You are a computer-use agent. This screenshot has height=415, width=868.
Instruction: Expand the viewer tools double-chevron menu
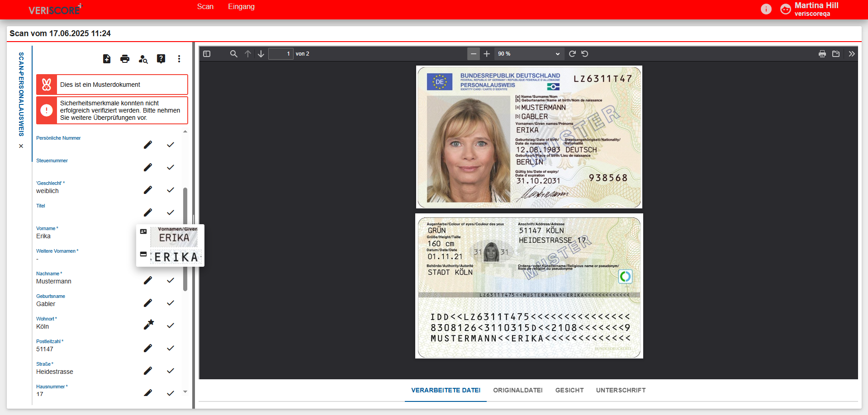tap(852, 54)
